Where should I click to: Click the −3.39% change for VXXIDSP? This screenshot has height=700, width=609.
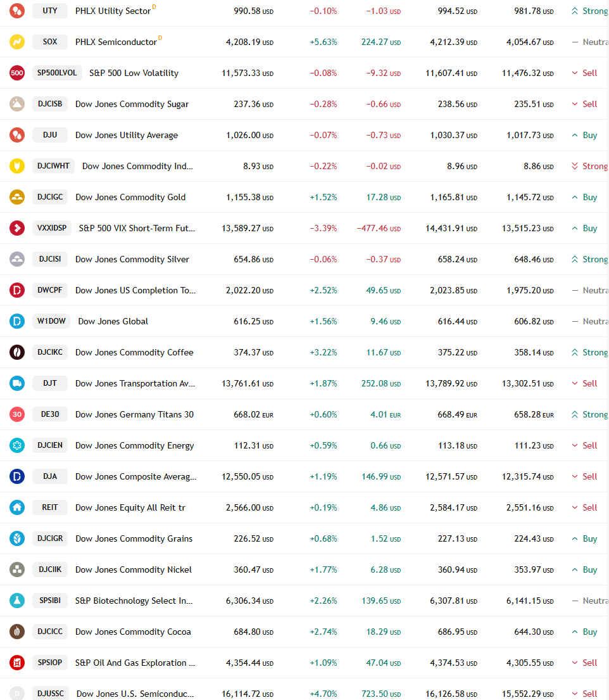click(323, 228)
